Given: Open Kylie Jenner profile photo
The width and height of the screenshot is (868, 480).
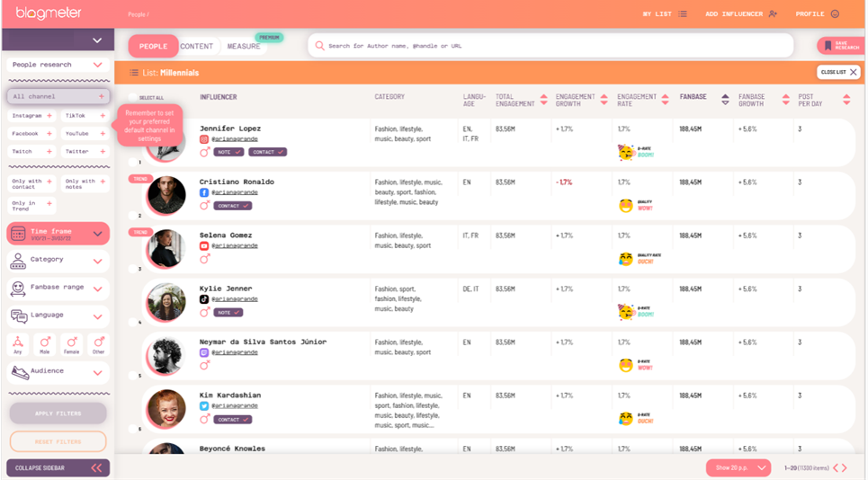Looking at the screenshot, I should tap(166, 303).
